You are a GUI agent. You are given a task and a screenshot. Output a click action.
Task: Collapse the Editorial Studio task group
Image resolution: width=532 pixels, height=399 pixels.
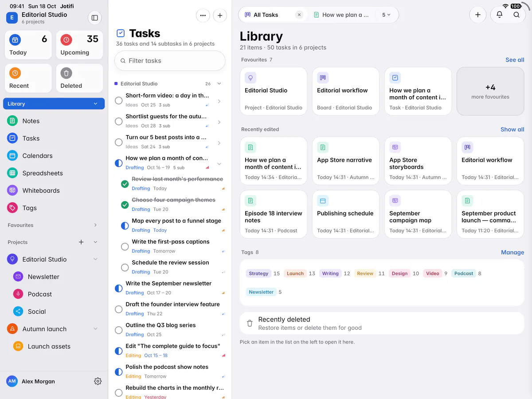point(219,84)
